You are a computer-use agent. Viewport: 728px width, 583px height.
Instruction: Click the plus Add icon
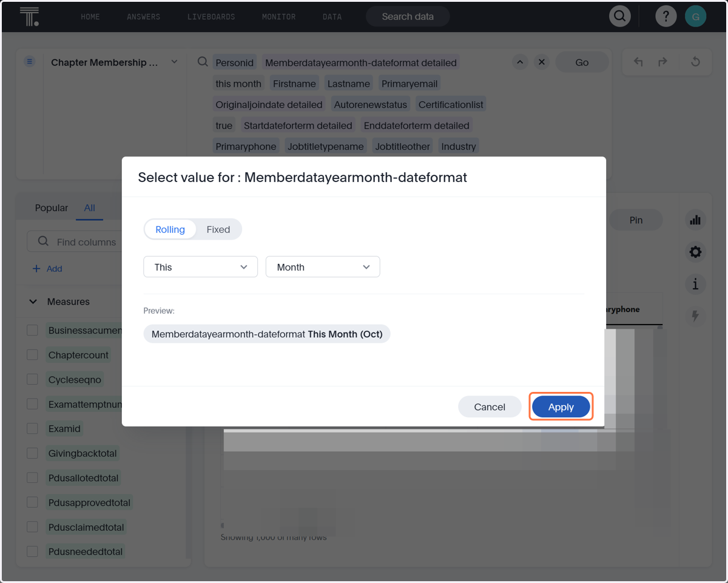(x=36, y=269)
